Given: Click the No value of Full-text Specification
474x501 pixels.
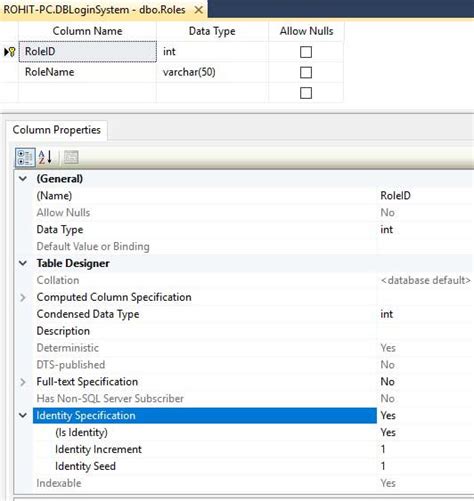Looking at the screenshot, I should (x=387, y=382).
